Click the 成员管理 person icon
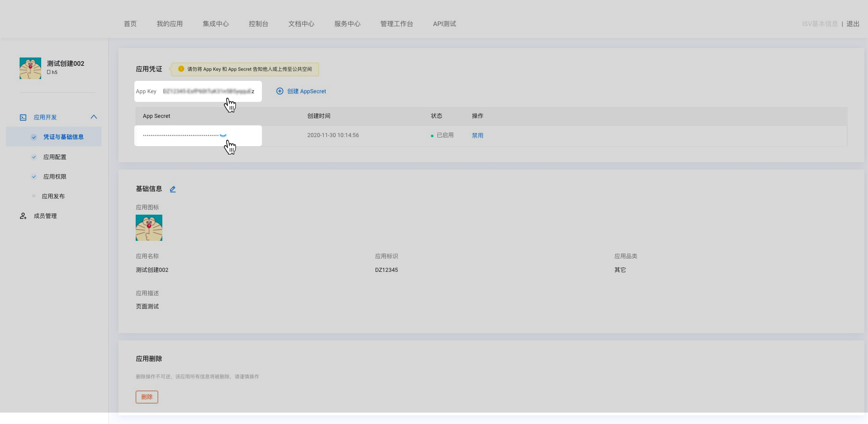868x424 pixels. [x=23, y=216]
